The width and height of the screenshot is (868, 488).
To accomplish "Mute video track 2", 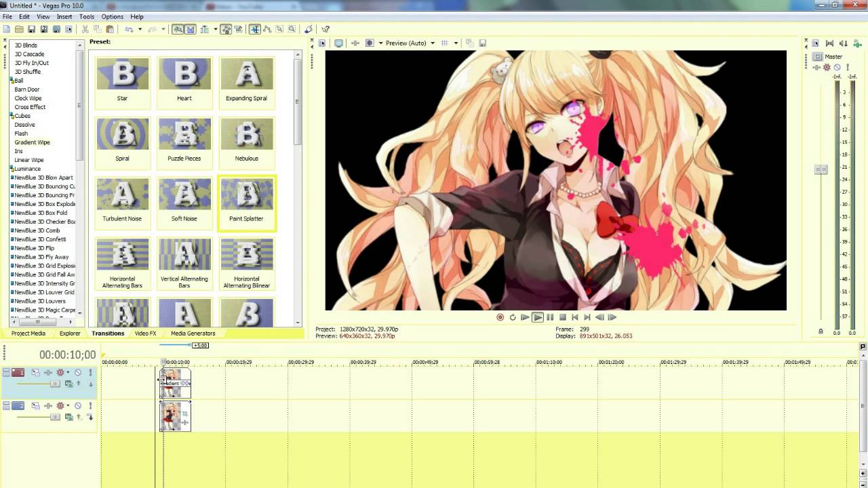I will [78, 405].
